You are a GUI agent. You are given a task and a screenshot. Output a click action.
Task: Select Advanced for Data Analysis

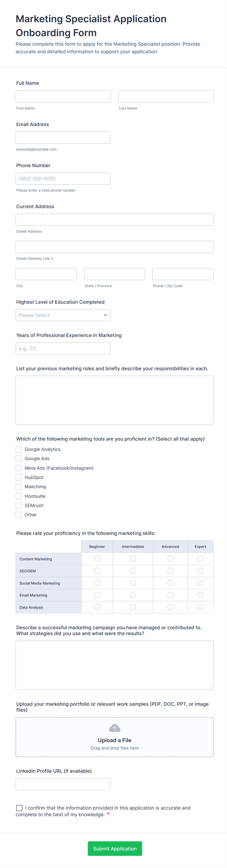[x=170, y=607]
